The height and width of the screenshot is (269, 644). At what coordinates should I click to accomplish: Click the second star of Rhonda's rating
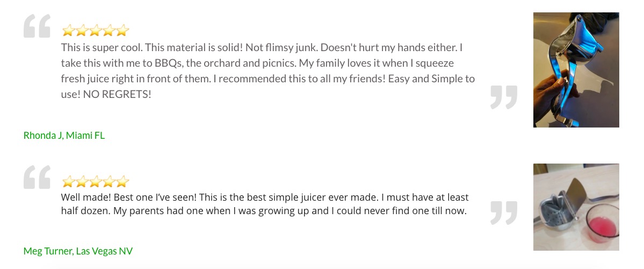tap(82, 30)
